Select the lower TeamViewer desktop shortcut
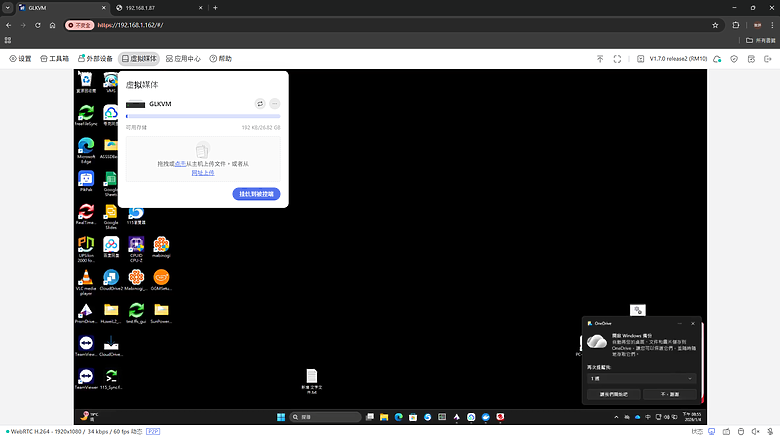The image size is (780, 438). [x=86, y=379]
